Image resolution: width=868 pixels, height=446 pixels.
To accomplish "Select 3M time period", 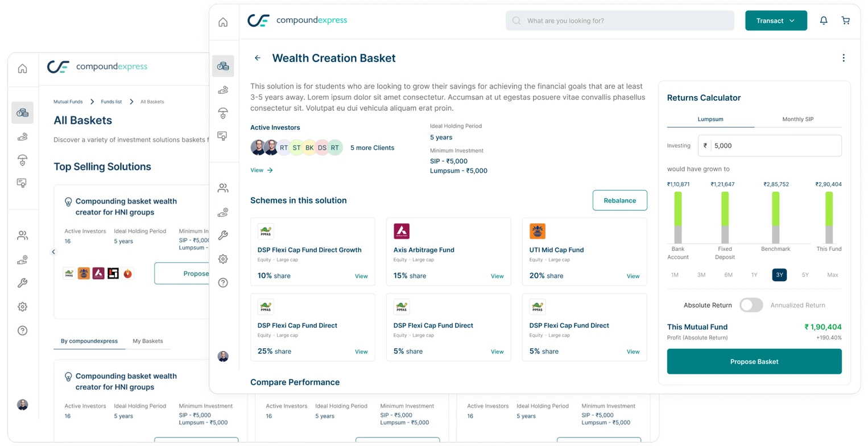I will point(701,275).
